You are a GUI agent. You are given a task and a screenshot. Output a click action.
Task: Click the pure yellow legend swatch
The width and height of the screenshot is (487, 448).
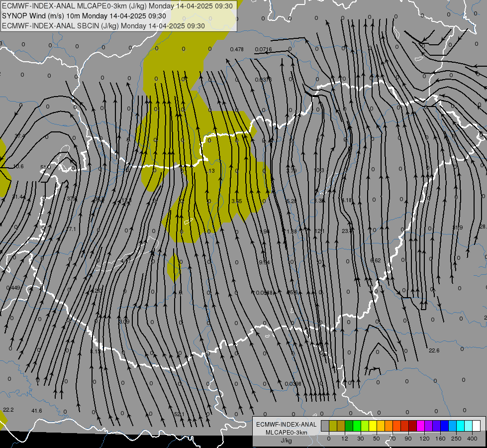tap(373, 426)
